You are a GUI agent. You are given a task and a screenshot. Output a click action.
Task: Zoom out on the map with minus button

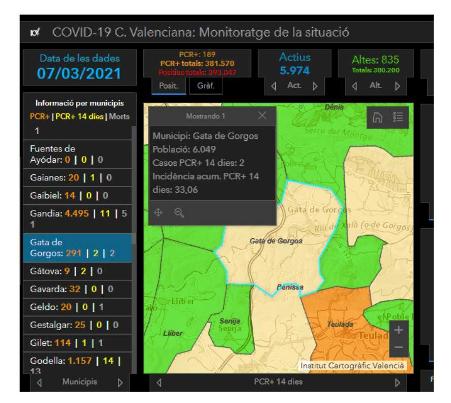tap(399, 348)
